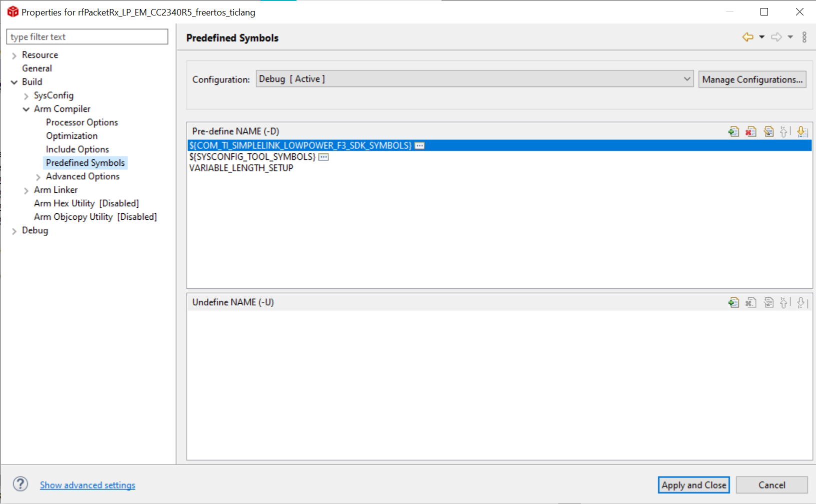
Task: Click Delete icon in Pre-define NAME toolbar
Action: [750, 131]
